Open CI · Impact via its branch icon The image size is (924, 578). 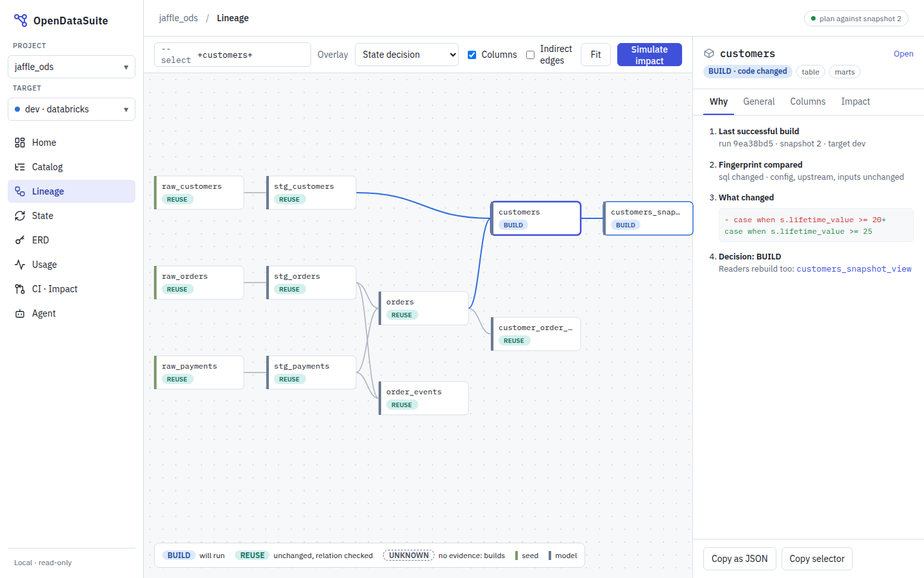click(x=20, y=289)
